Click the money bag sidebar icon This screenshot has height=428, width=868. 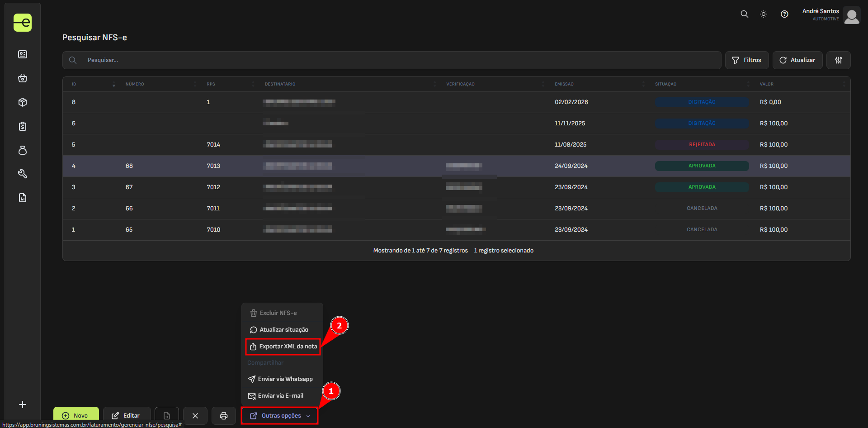[x=23, y=150]
